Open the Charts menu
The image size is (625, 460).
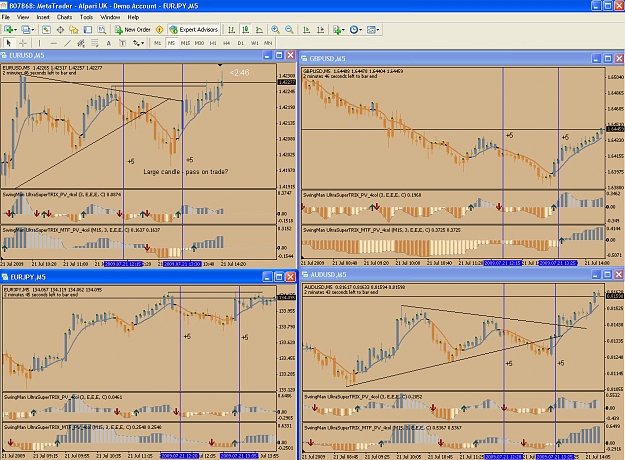click(x=64, y=17)
